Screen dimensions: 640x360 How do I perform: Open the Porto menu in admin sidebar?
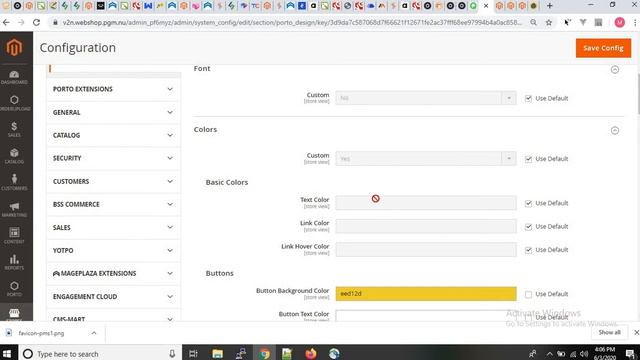click(x=14, y=289)
